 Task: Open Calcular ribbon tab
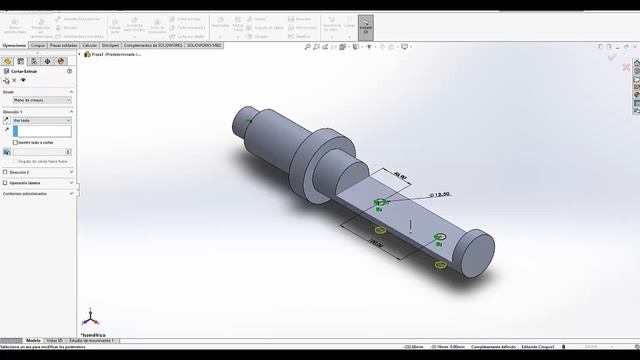click(x=89, y=45)
